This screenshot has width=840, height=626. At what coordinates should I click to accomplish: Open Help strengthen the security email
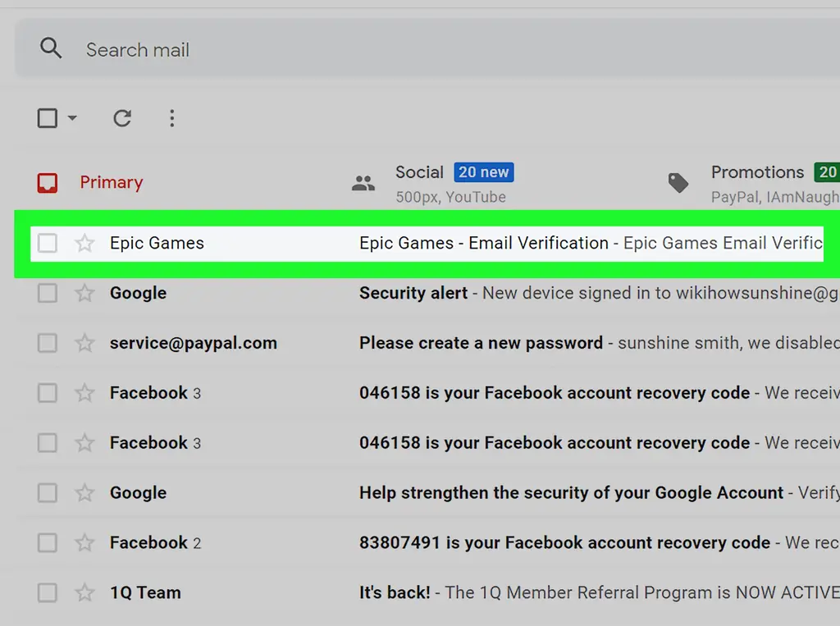click(x=427, y=492)
